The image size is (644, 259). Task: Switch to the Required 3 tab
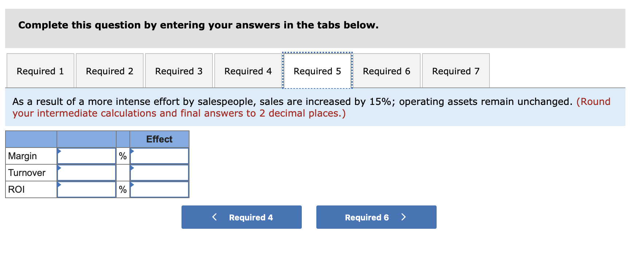179,71
